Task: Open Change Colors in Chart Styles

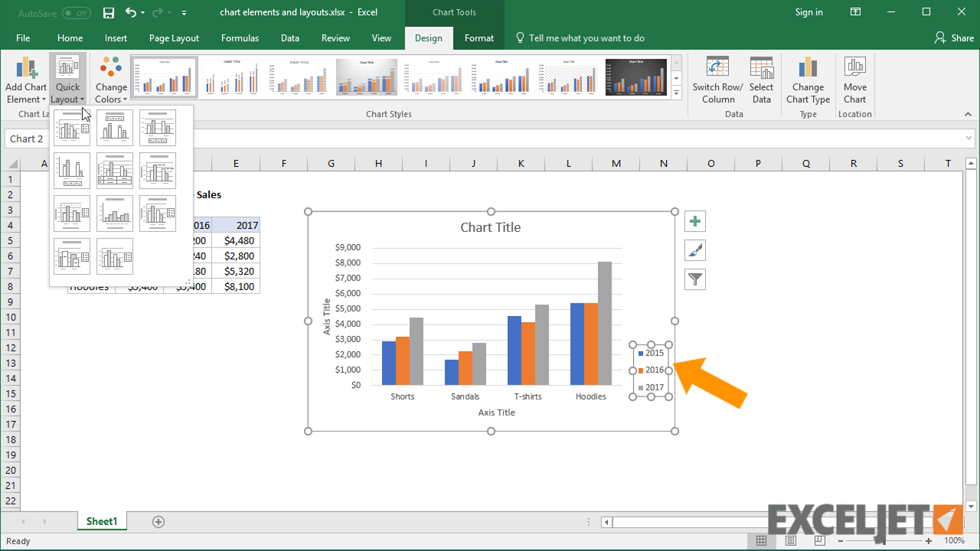Action: (x=110, y=79)
